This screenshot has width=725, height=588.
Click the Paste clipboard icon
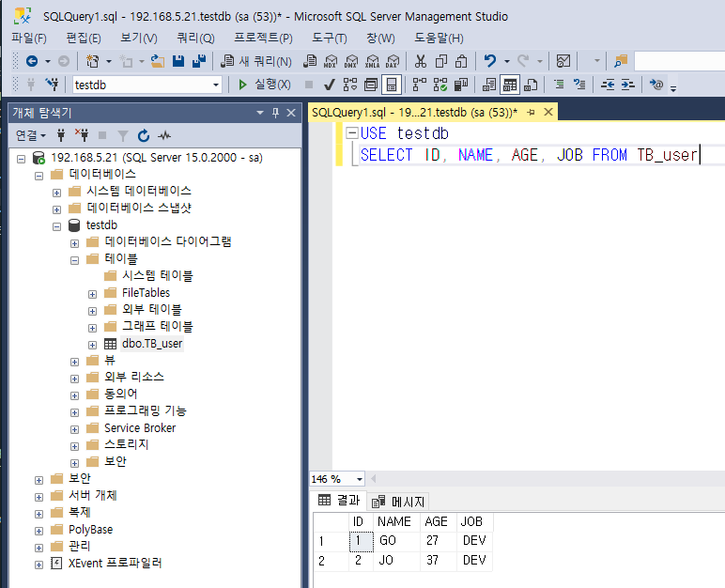461,61
